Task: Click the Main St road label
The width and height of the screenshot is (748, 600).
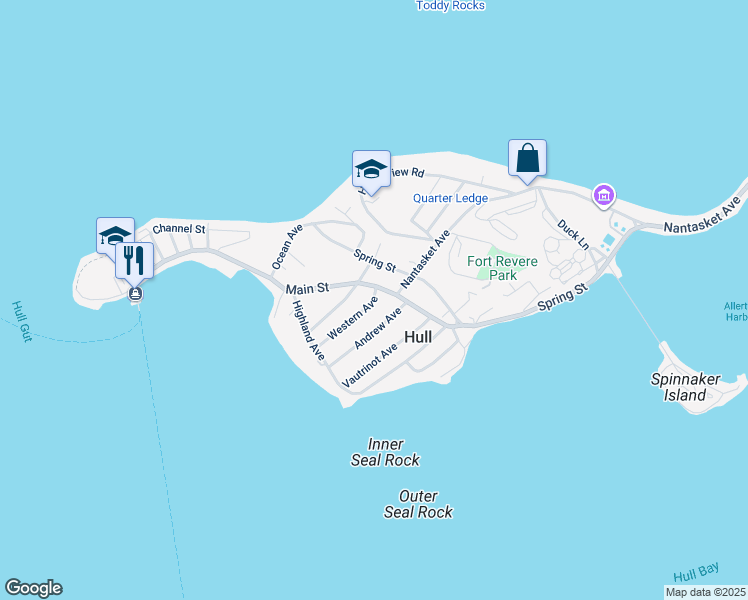Action: point(307,289)
